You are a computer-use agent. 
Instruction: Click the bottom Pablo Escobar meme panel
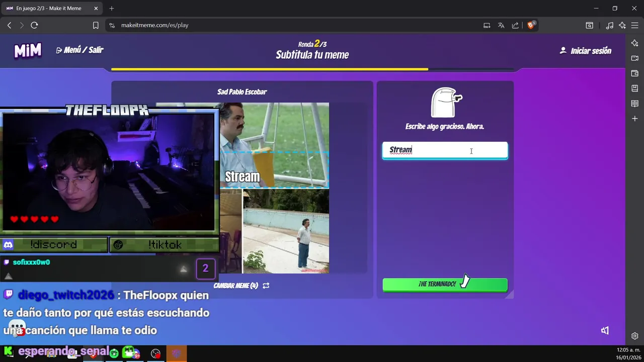(x=286, y=231)
